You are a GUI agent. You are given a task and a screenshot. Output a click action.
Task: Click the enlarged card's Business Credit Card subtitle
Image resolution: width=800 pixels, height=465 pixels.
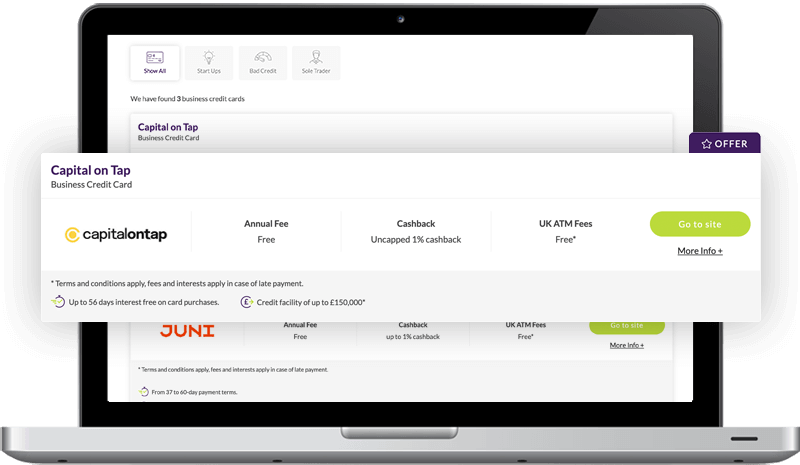click(x=91, y=185)
